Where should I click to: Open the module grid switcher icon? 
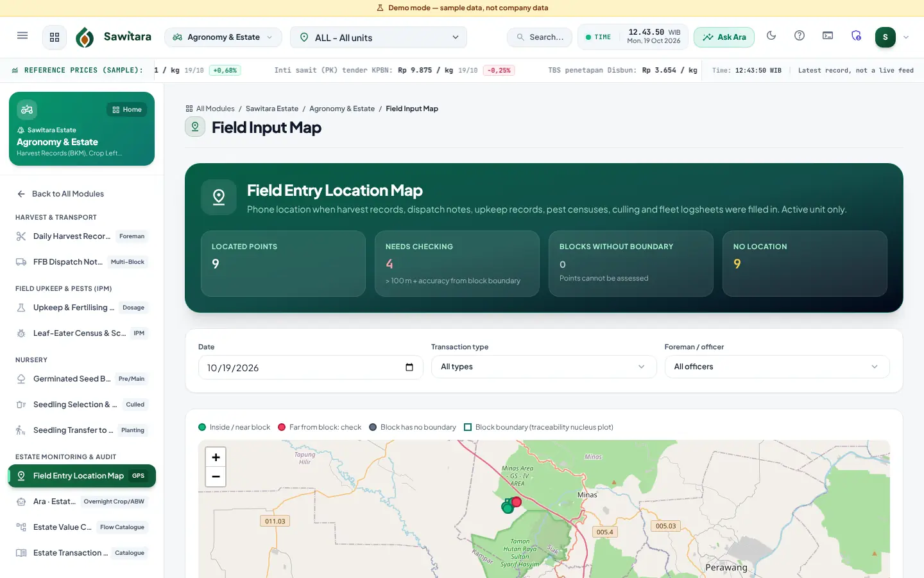55,37
